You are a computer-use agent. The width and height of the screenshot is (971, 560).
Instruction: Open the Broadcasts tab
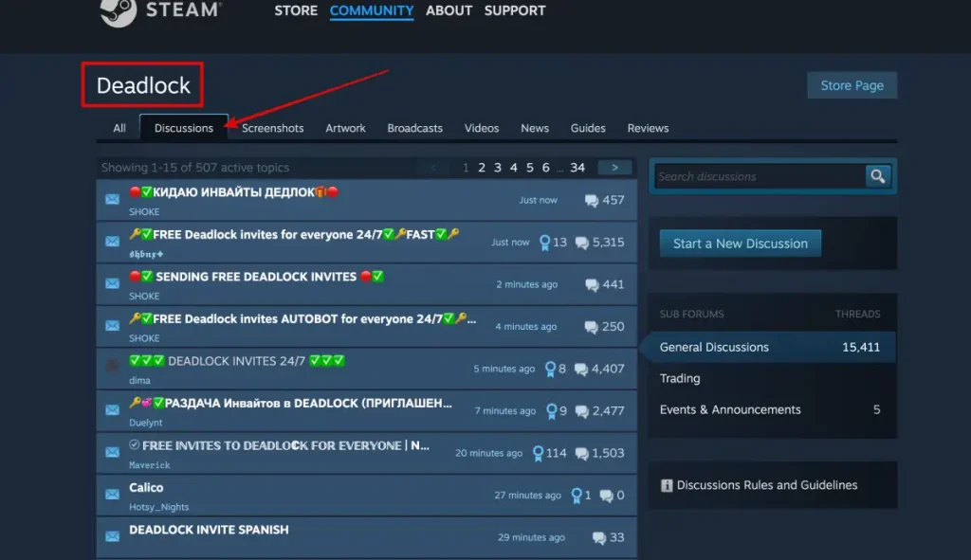tap(415, 128)
